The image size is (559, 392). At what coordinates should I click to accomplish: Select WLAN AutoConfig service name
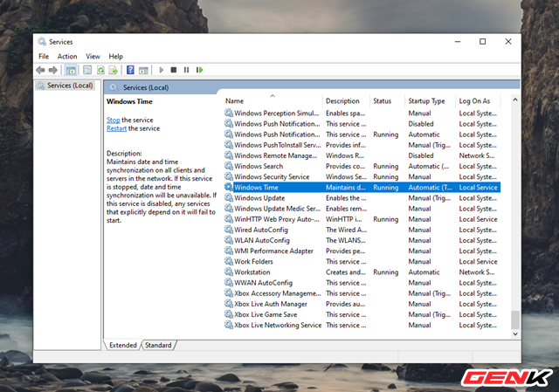(262, 240)
